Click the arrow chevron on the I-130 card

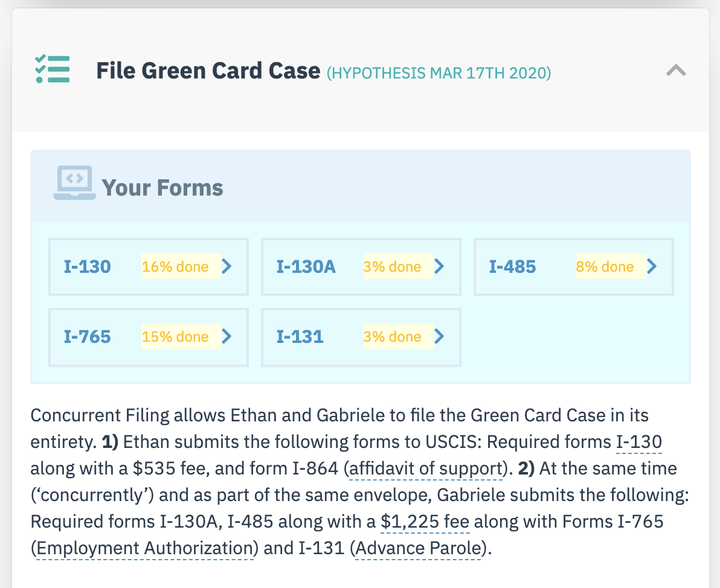[x=227, y=266]
